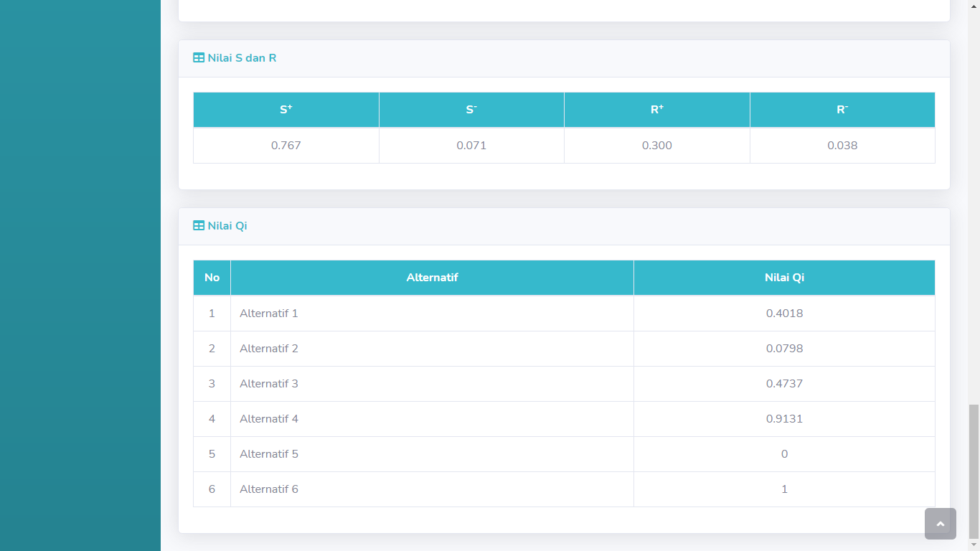The width and height of the screenshot is (980, 551).
Task: Select the 'Alternatif 3' row label
Action: tap(269, 383)
